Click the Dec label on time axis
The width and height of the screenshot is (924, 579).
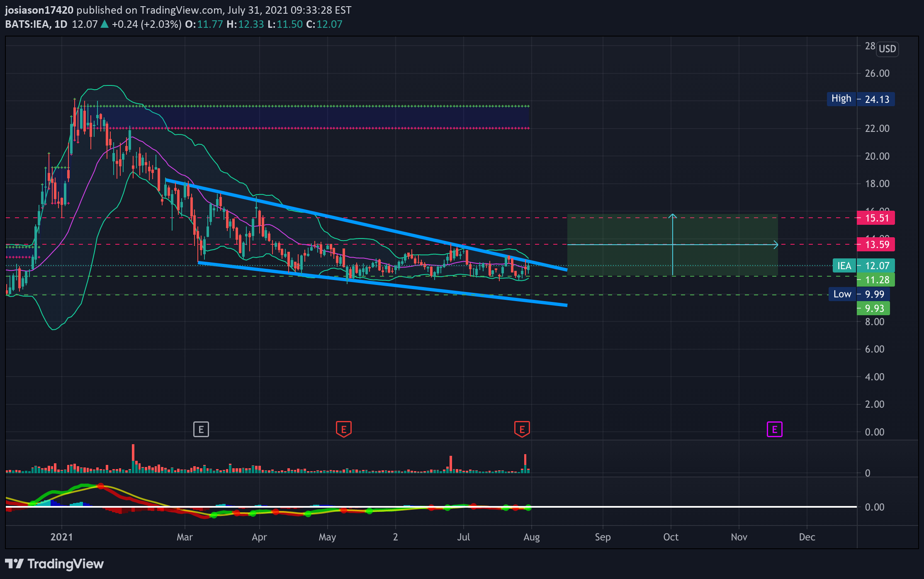[x=807, y=537]
